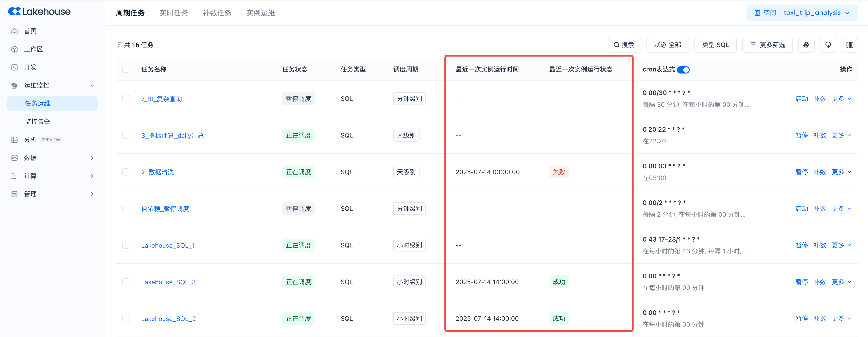
Task: Click the 开发 development icon in sidebar
Action: (x=14, y=67)
